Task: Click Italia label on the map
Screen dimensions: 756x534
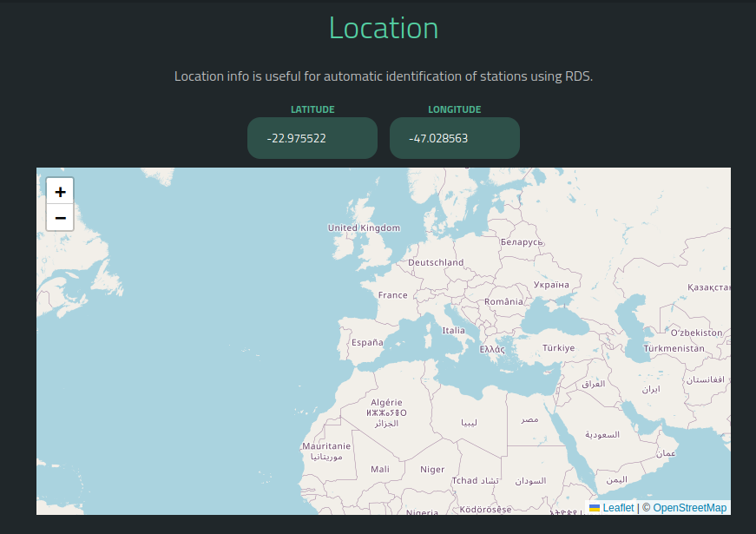Action: pos(453,331)
